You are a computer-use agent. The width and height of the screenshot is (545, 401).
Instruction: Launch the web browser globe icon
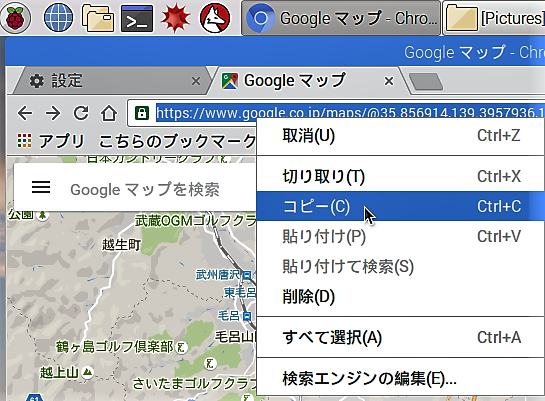(58, 17)
